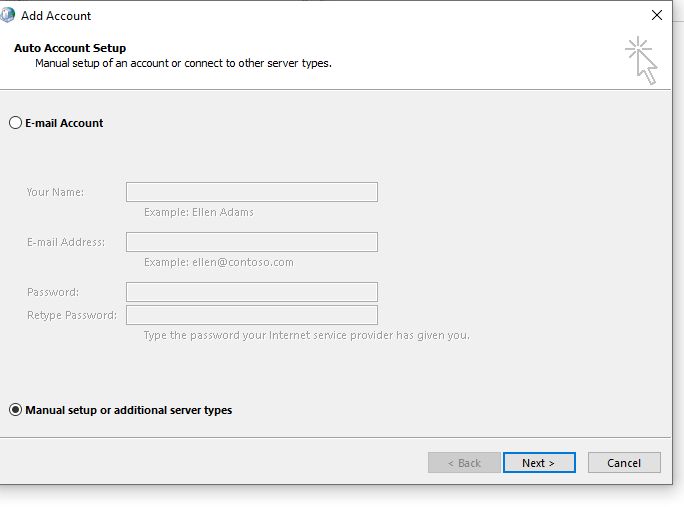Click the Your Name label
Image resolution: width=684 pixels, height=507 pixels.
coord(55,192)
